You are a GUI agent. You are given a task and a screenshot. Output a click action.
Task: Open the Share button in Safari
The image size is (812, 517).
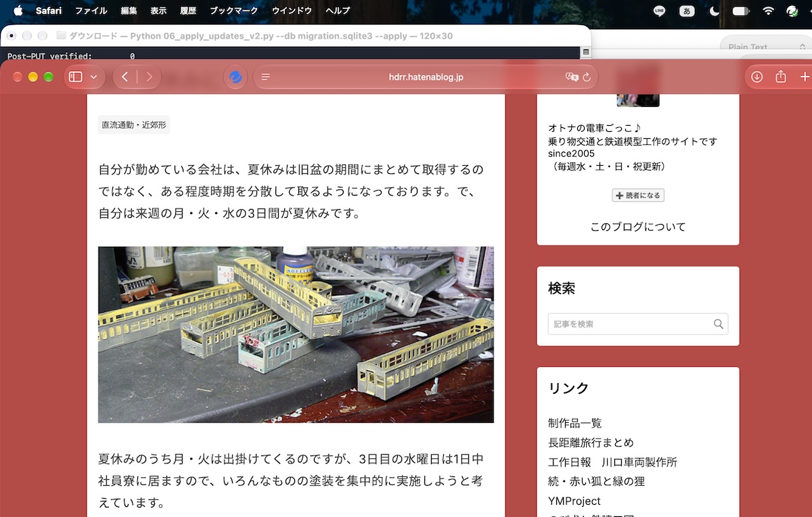(781, 77)
